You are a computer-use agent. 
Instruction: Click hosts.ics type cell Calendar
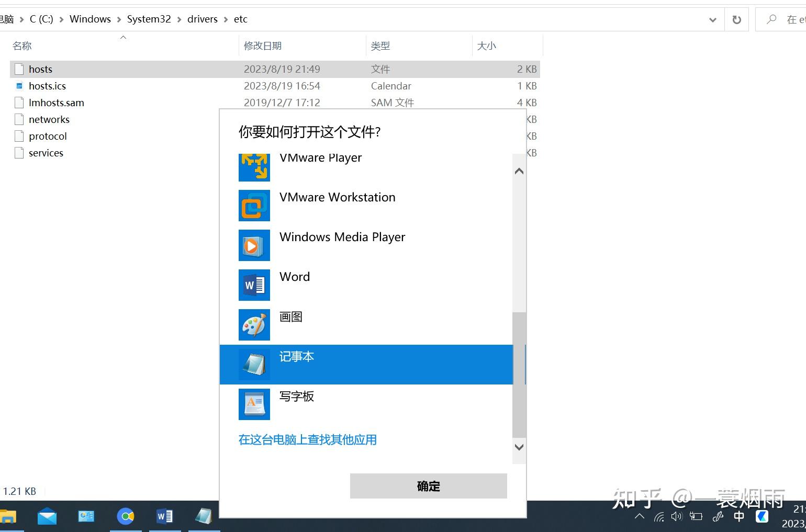[x=391, y=86]
